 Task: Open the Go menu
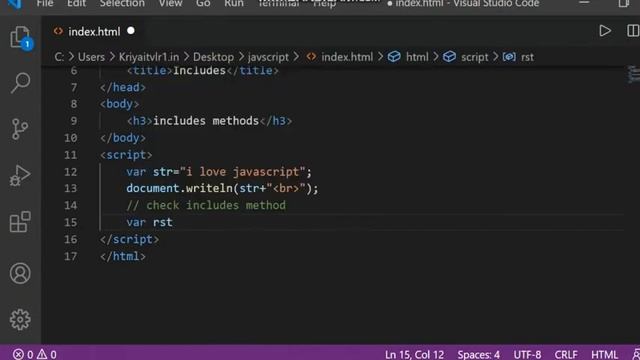(203, 4)
